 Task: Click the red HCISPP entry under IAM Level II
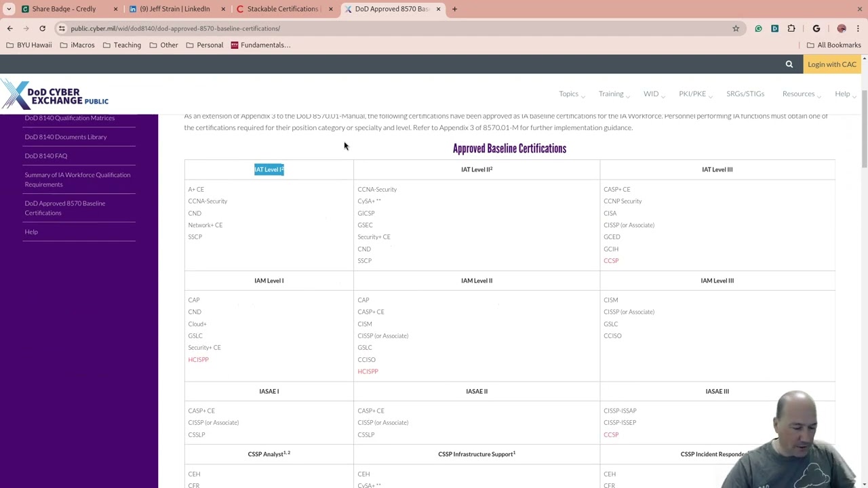[x=368, y=371]
